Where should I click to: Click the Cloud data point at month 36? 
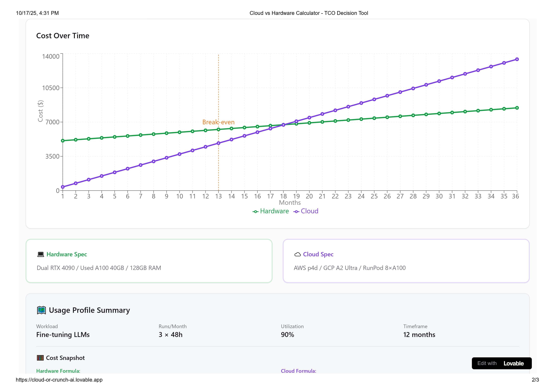pyautogui.click(x=517, y=59)
